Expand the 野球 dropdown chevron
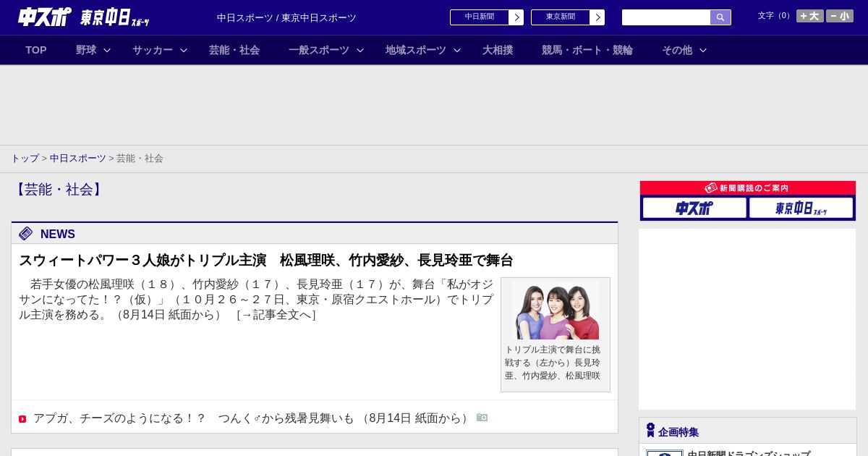The image size is (868, 456). (x=107, y=51)
